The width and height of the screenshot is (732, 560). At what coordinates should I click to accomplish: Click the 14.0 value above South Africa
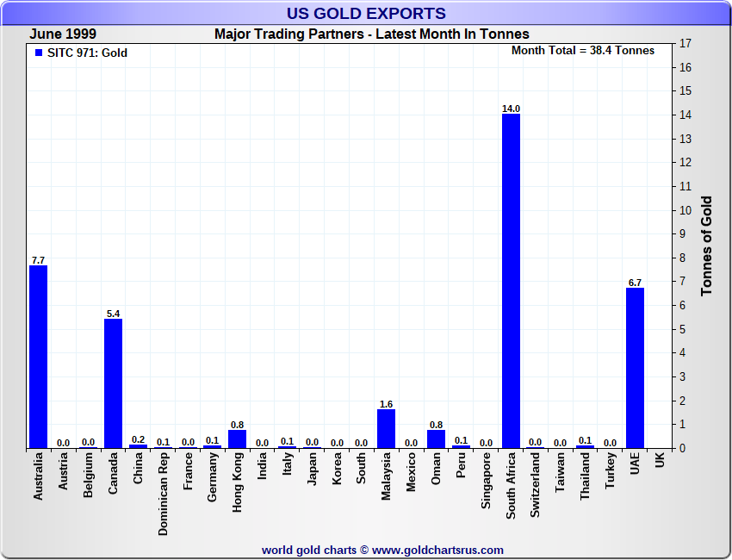point(511,109)
